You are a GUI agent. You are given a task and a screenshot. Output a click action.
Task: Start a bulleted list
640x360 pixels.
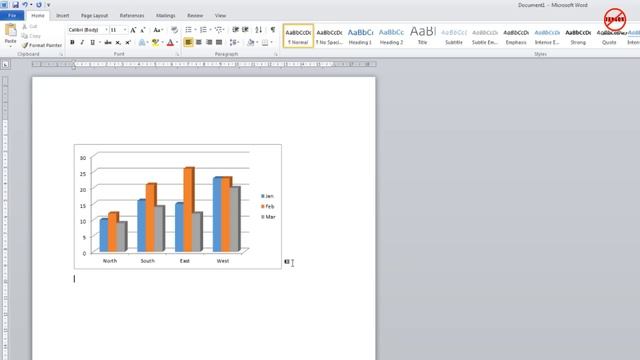pyautogui.click(x=188, y=30)
